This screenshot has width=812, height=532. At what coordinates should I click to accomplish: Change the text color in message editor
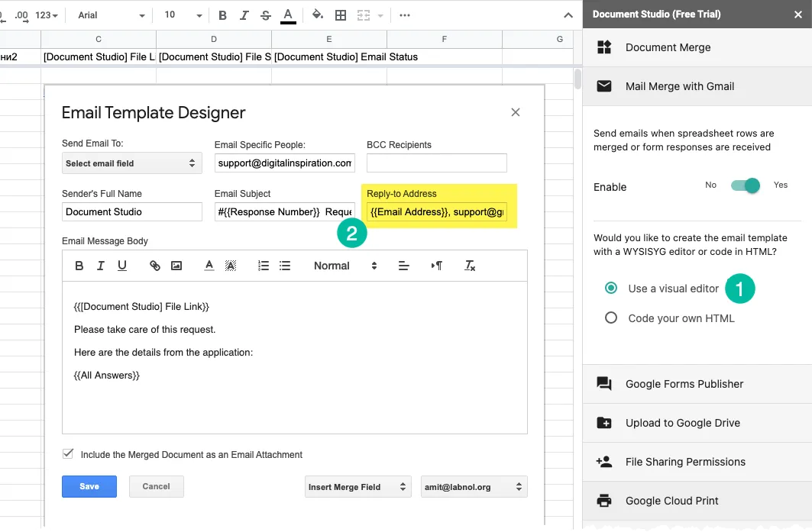pyautogui.click(x=209, y=266)
